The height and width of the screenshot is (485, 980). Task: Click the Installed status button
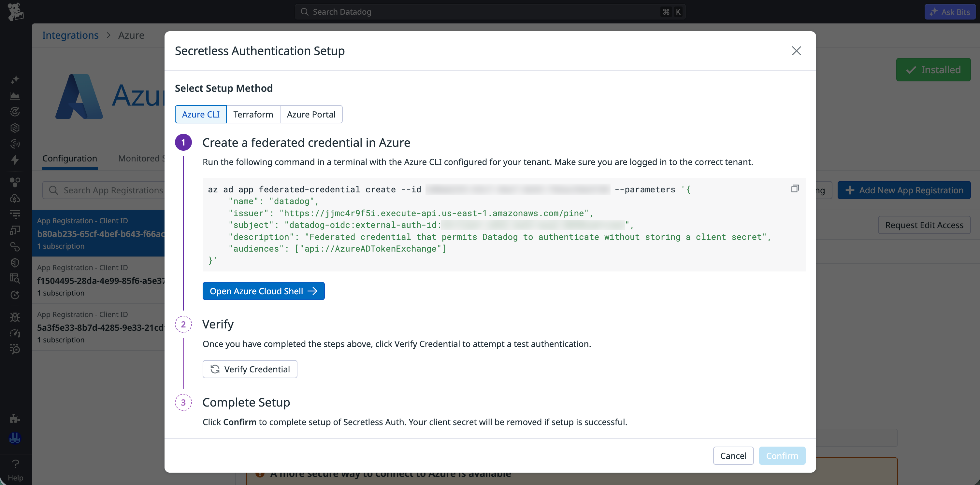[933, 70]
